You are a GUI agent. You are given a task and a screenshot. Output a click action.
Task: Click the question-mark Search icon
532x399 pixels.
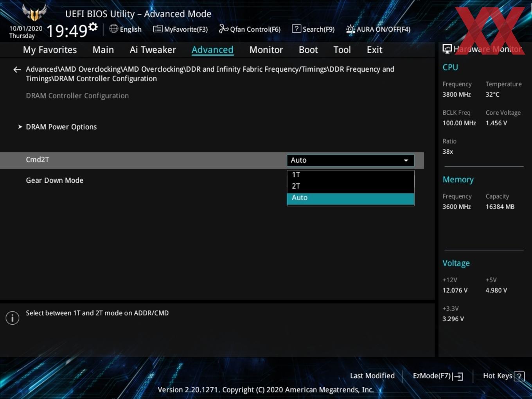tap(297, 29)
